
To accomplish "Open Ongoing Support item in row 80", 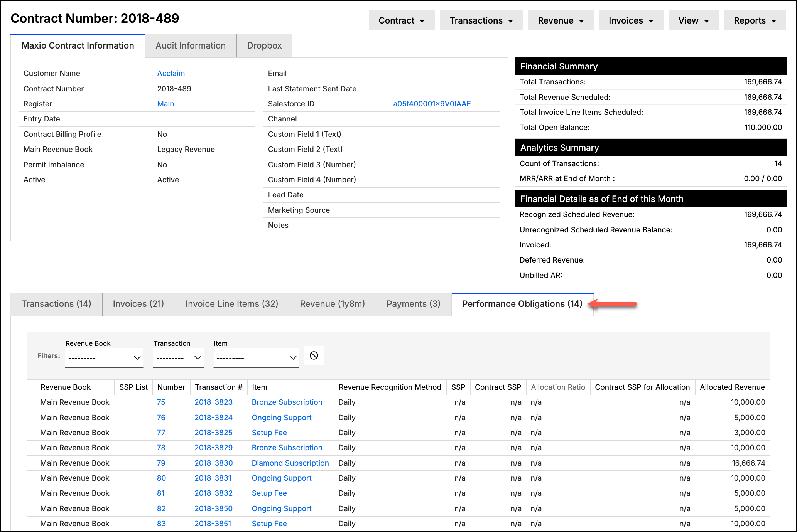I will click(x=282, y=478).
